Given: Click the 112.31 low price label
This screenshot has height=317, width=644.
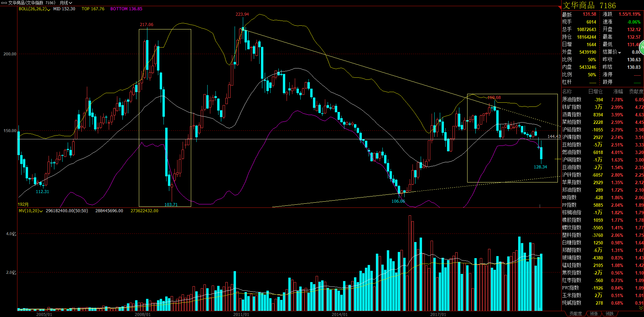Looking at the screenshot, I should pyautogui.click(x=42, y=192).
